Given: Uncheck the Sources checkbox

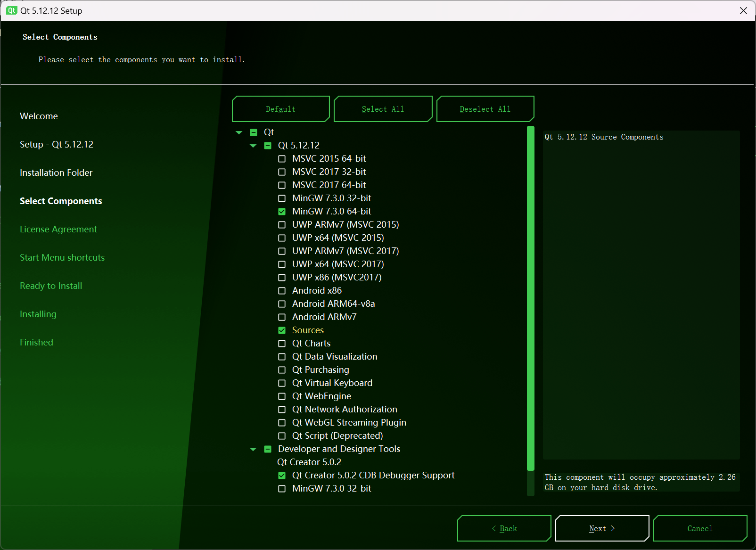Looking at the screenshot, I should 282,330.
